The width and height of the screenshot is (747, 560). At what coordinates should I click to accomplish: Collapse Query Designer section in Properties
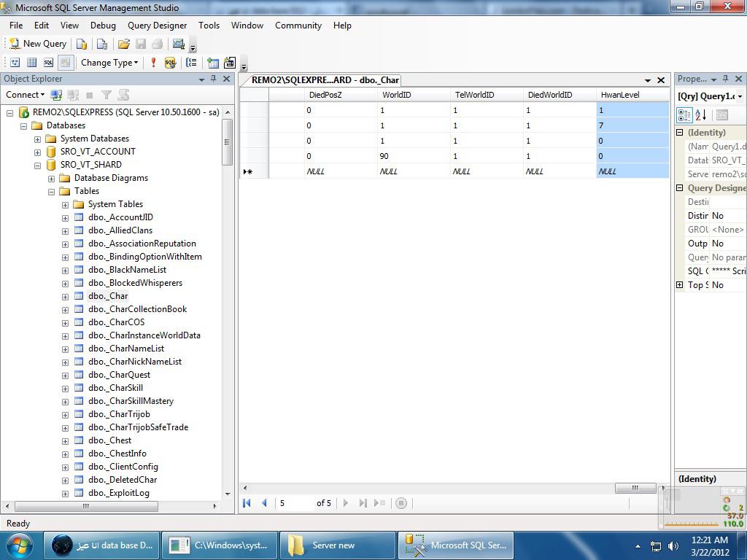coord(680,187)
